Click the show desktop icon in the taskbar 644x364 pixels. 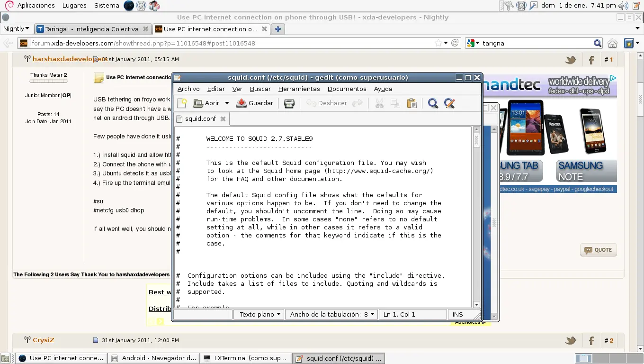tap(6, 358)
